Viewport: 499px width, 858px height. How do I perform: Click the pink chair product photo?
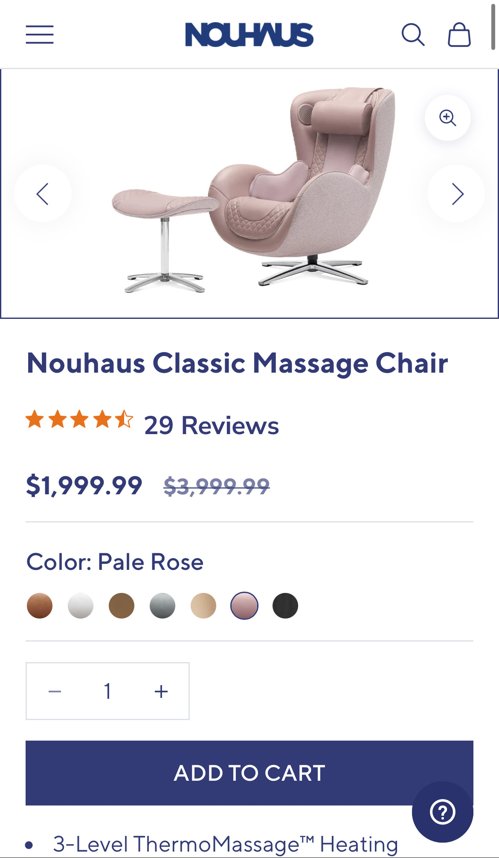click(x=253, y=190)
